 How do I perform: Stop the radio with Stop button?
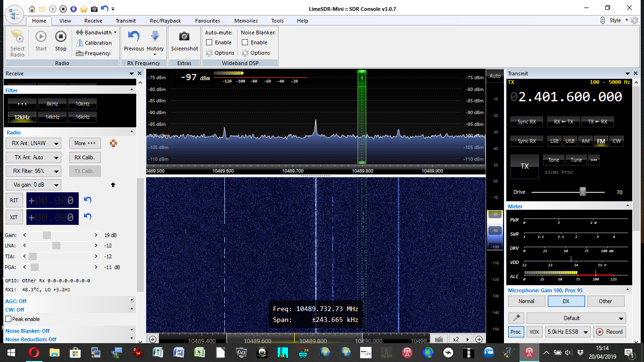61,41
